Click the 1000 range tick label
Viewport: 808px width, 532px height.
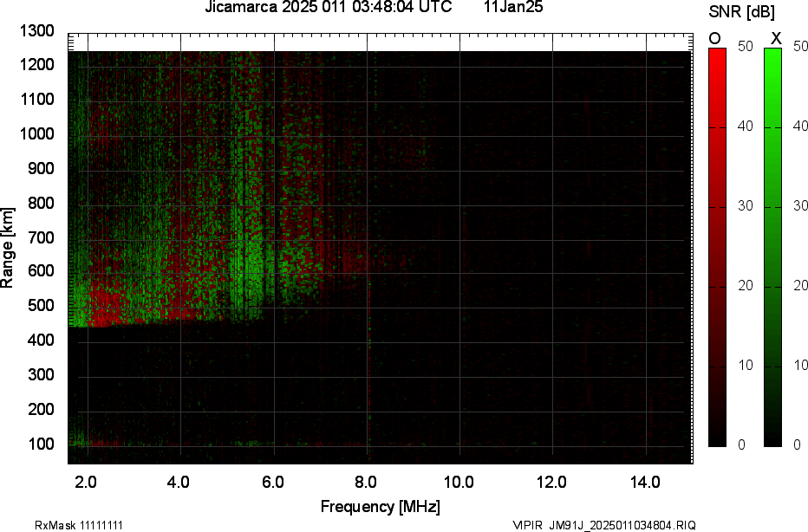pyautogui.click(x=36, y=134)
